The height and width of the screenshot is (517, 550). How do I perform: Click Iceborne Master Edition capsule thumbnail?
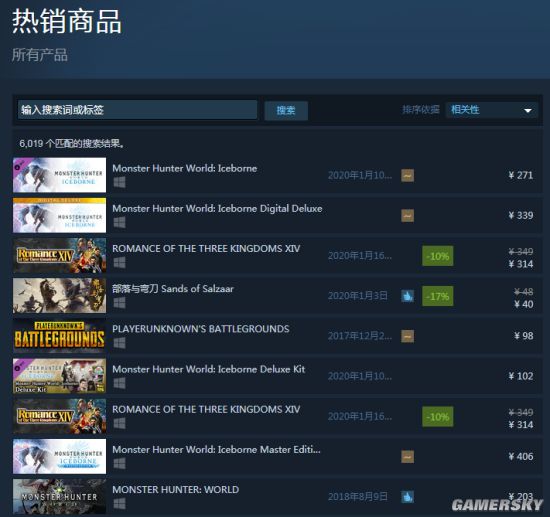click(59, 456)
